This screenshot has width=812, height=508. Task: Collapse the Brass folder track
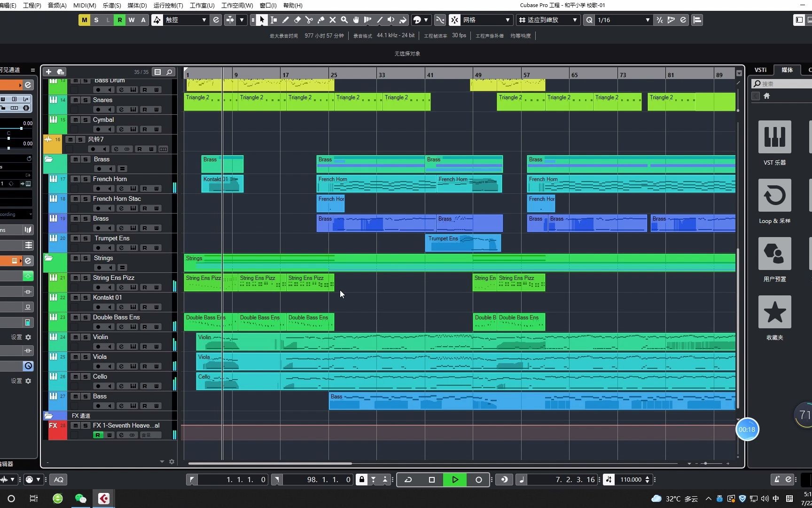click(x=48, y=159)
